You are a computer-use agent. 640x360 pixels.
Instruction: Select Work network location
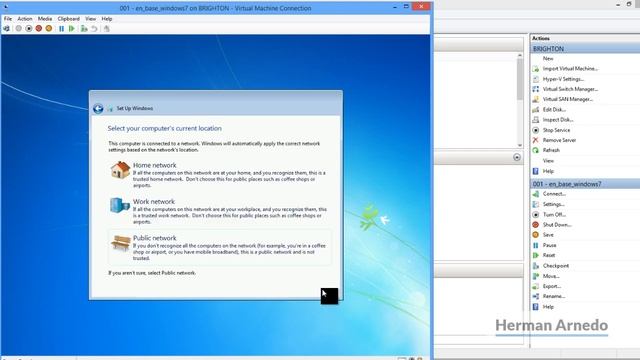coord(220,211)
